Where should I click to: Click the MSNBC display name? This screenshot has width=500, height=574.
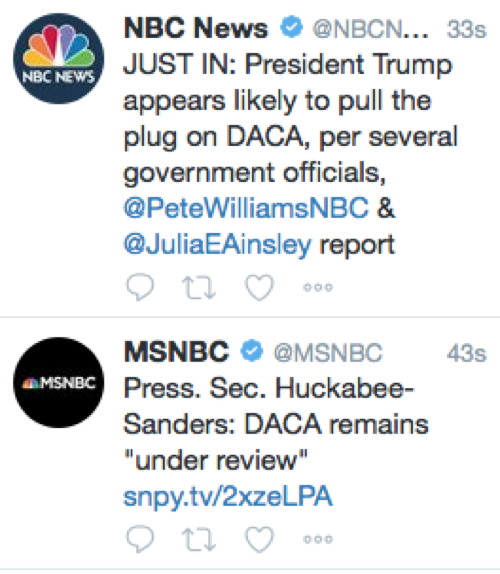click(x=176, y=352)
